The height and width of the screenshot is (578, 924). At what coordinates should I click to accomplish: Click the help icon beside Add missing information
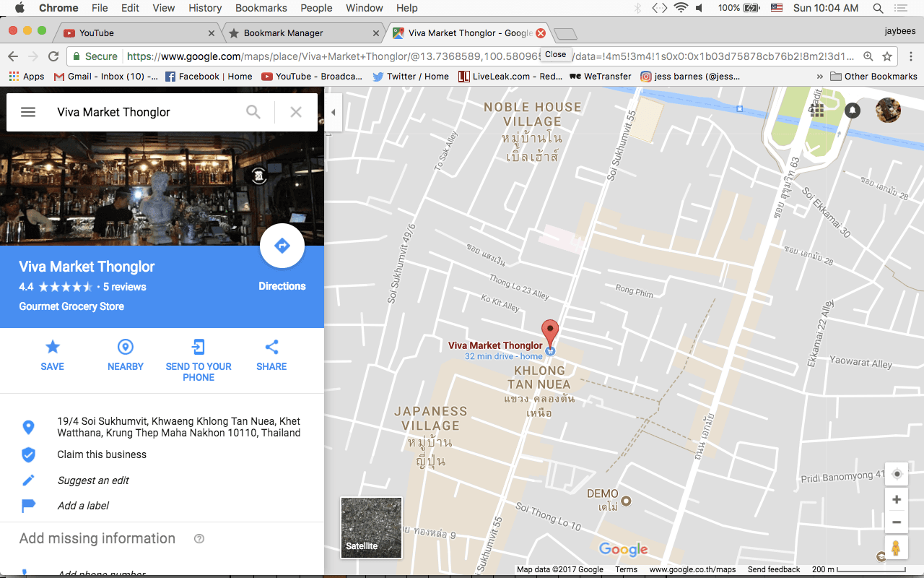(199, 538)
